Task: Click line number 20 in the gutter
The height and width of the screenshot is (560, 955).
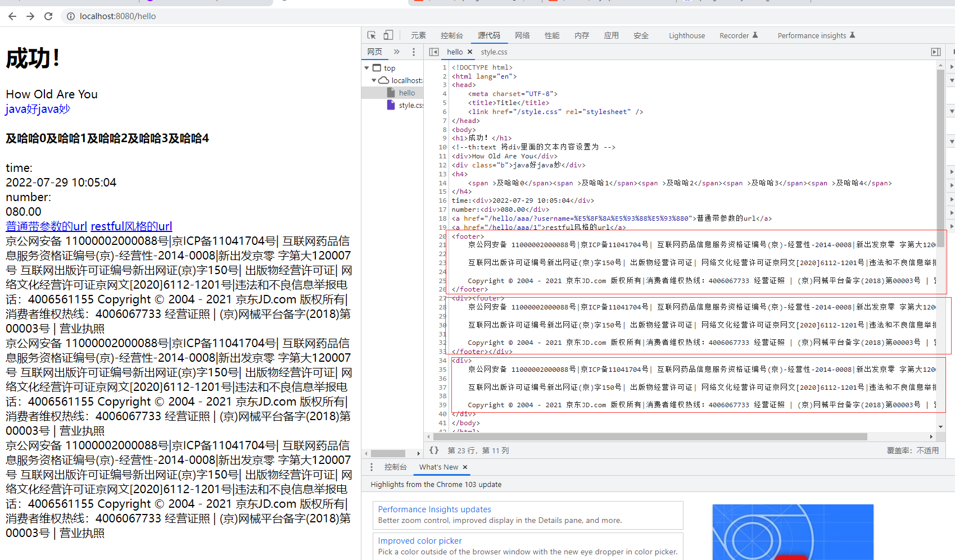Action: (x=442, y=236)
